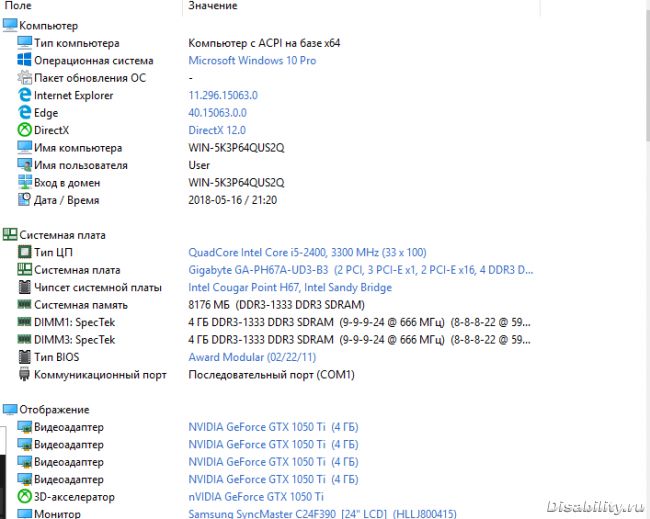Open the QuadCore Intel Core i5-2400 link
Image resolution: width=650 pixels, height=519 pixels.
point(307,252)
